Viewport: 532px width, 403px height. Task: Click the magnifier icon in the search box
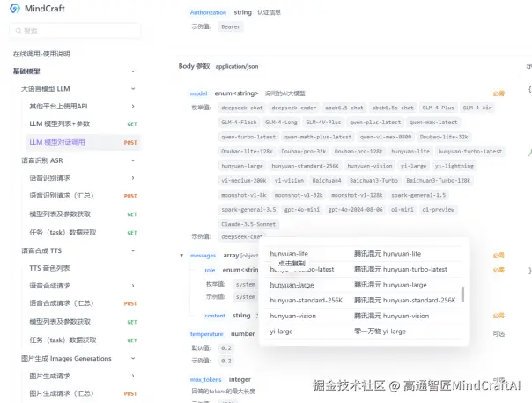[x=18, y=31]
